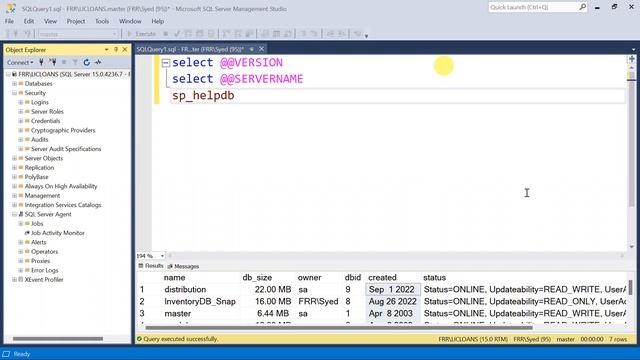Collapse the Security node
The width and height of the screenshot is (640, 360).
click(x=14, y=93)
